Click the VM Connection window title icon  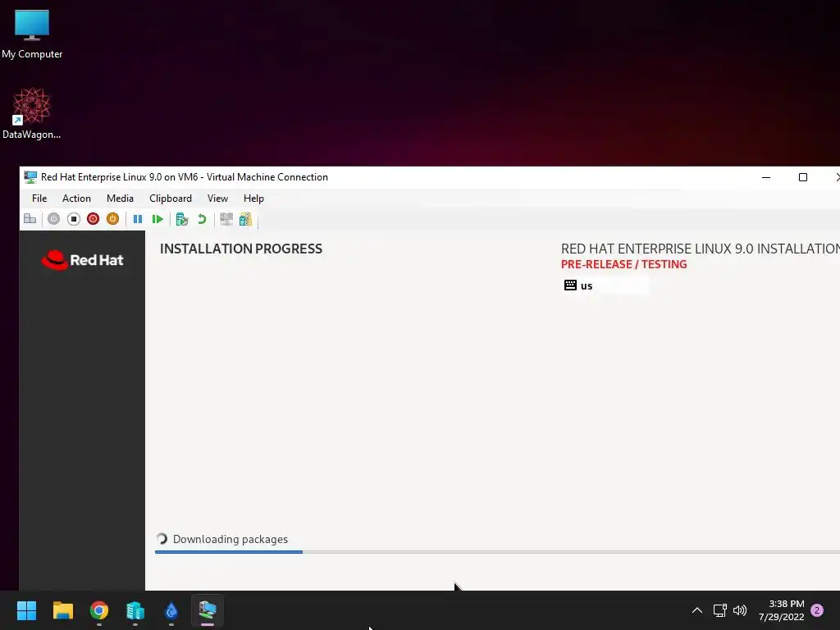(x=30, y=177)
